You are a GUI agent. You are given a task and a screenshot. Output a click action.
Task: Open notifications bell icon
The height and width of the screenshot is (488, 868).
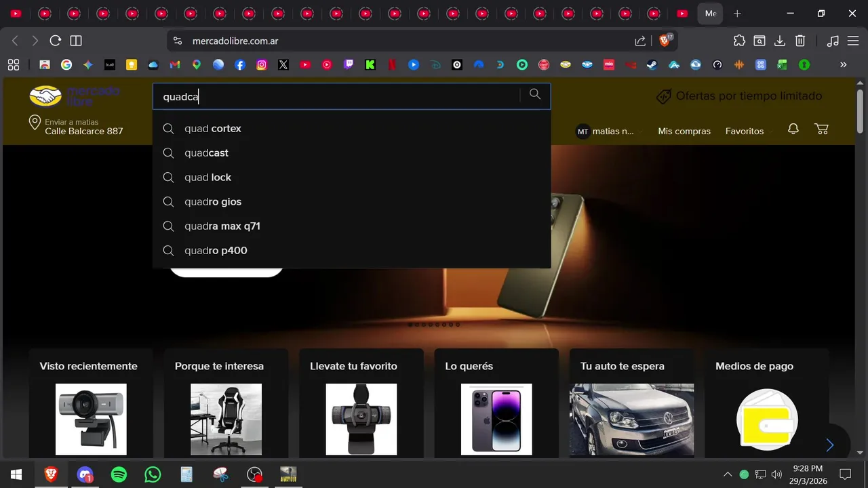point(793,129)
